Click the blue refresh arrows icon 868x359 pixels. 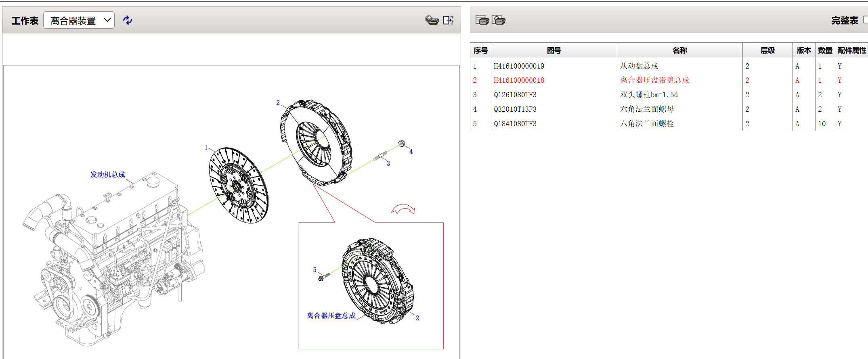[x=128, y=20]
